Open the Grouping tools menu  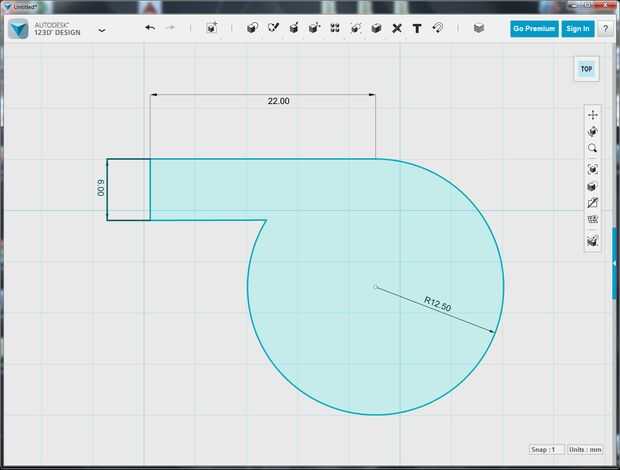pyautogui.click(x=355, y=28)
